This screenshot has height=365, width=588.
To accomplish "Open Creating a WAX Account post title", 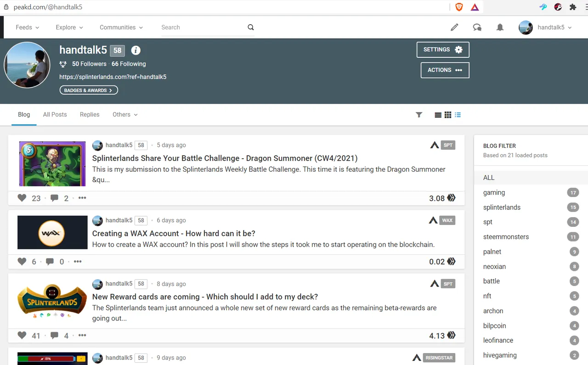I will pos(174,234).
